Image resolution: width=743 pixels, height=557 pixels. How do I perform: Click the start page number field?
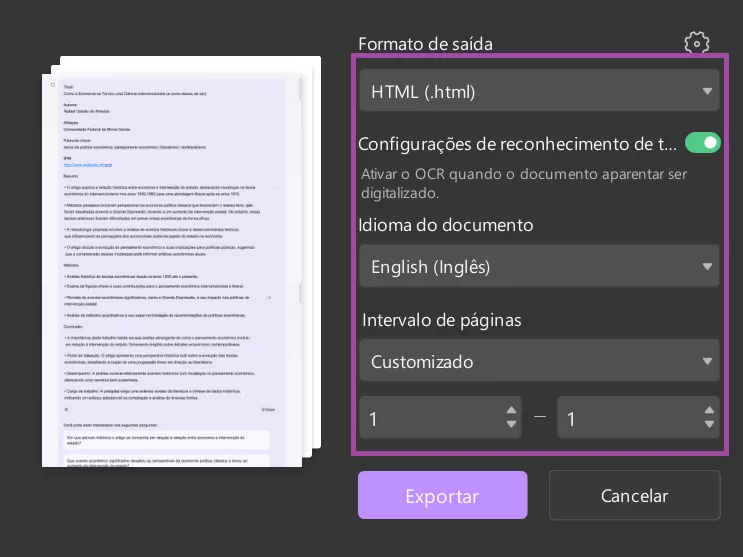440,417
